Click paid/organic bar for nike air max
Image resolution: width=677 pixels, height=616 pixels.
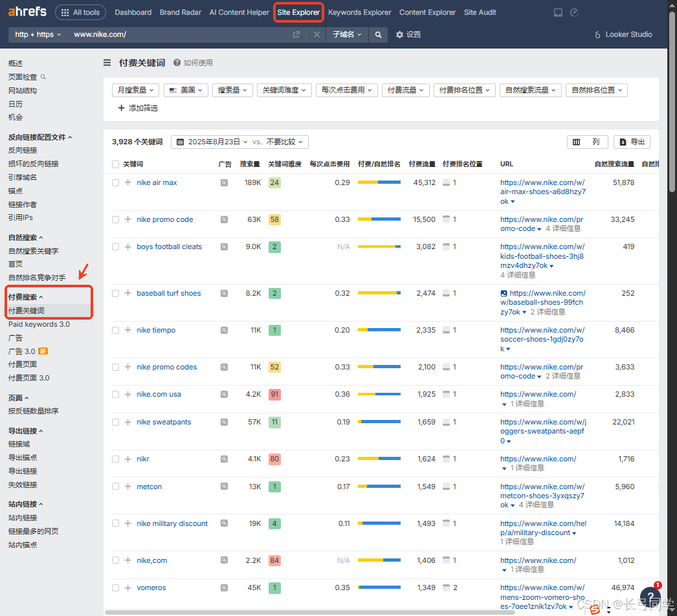(x=379, y=182)
